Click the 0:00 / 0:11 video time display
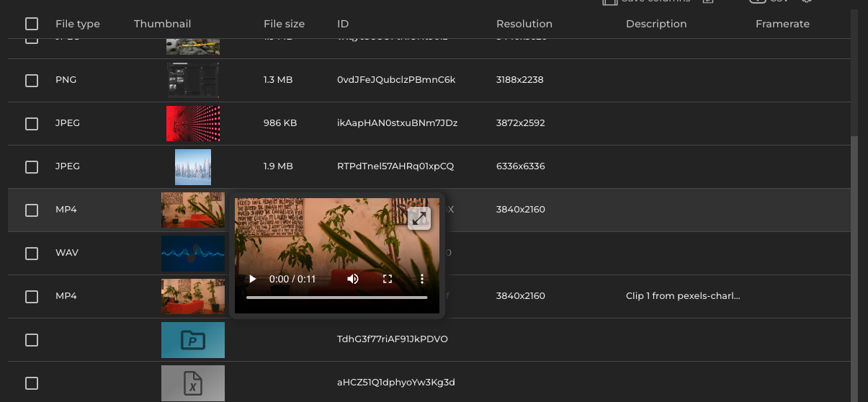Viewport: 868px width, 402px height. (x=292, y=279)
